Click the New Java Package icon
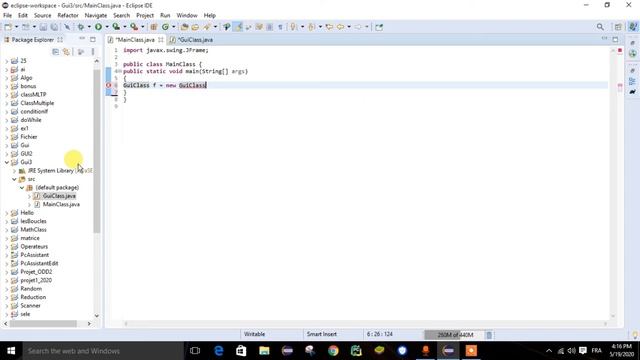 (x=154, y=27)
